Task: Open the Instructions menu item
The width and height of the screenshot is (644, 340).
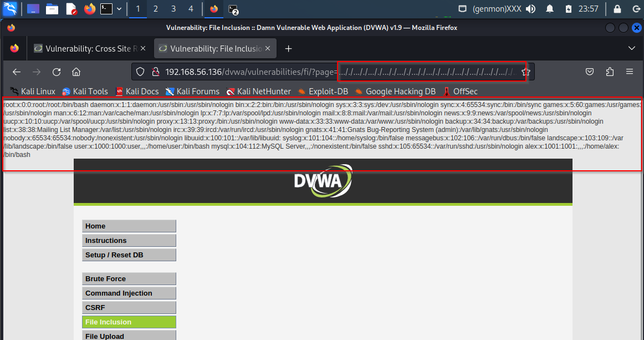Action: click(129, 241)
